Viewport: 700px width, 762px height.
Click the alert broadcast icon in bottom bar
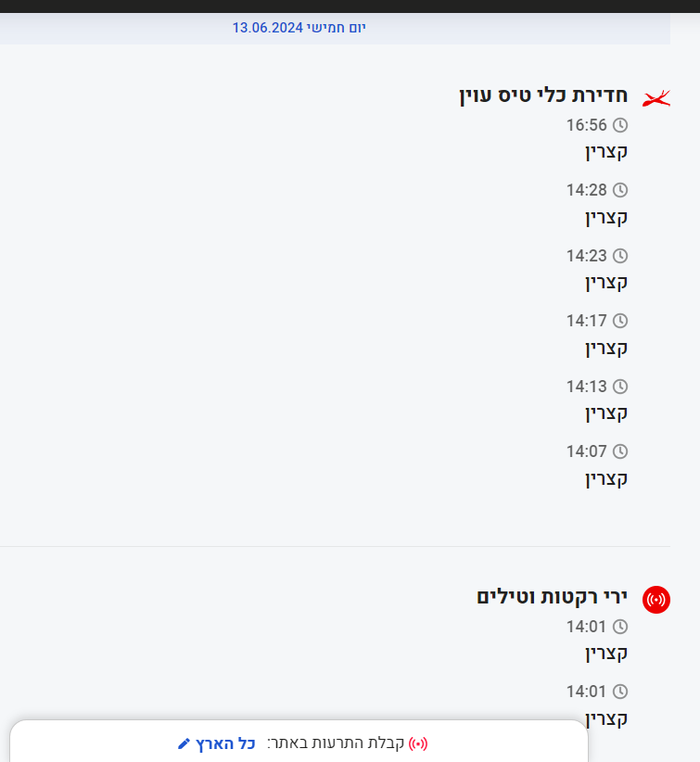[418, 743]
